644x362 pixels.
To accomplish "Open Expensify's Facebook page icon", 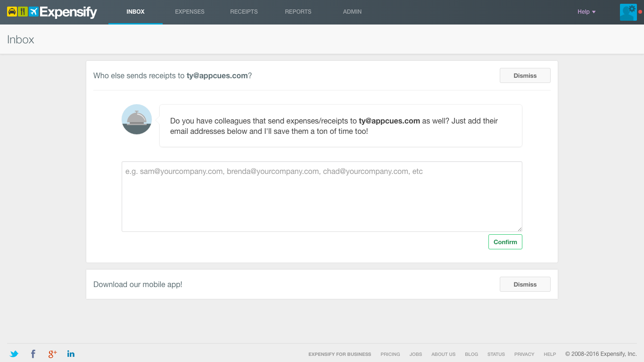I will click(x=33, y=354).
